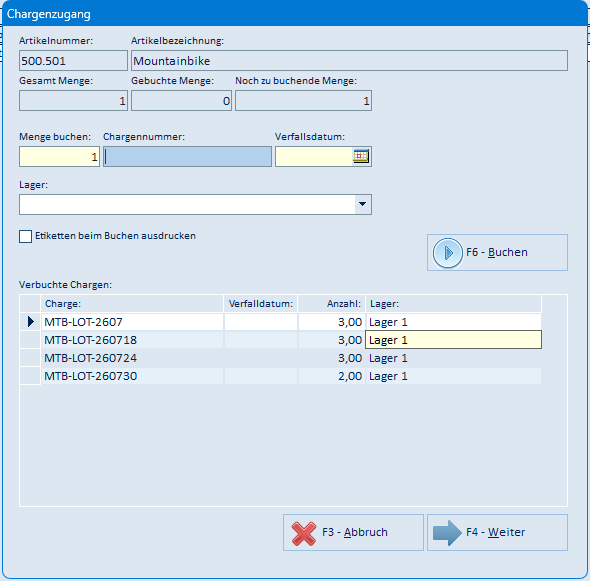Screen dimensions: 590x581
Task: Select the row marker arrow for MTB-LOT-2607
Action: point(30,322)
